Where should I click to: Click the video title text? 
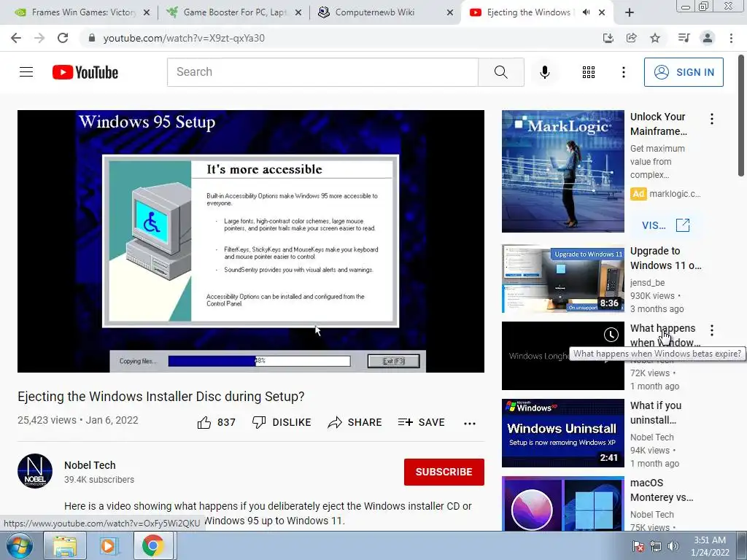pyautogui.click(x=161, y=396)
